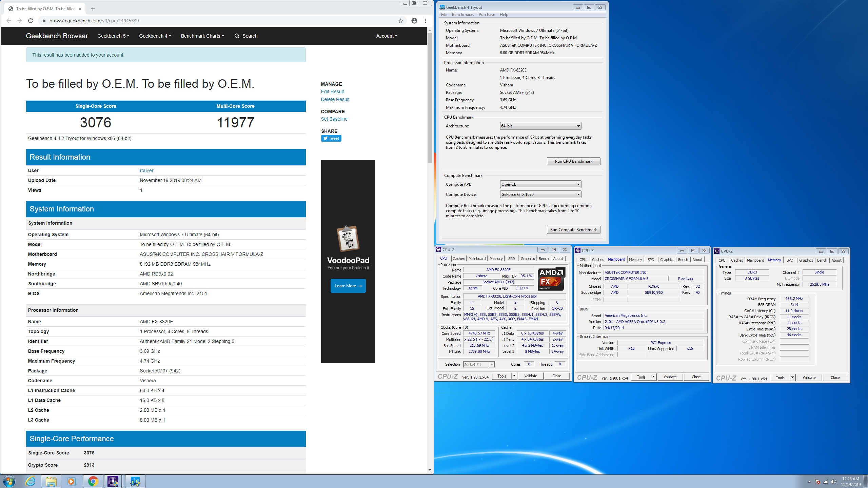Open the user profile link 'rouyer'

(146, 170)
